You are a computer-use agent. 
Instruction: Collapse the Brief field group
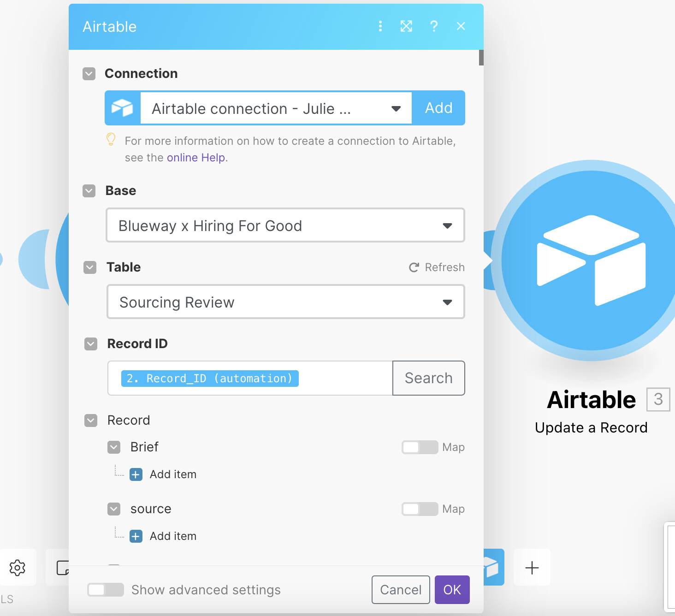click(x=114, y=447)
